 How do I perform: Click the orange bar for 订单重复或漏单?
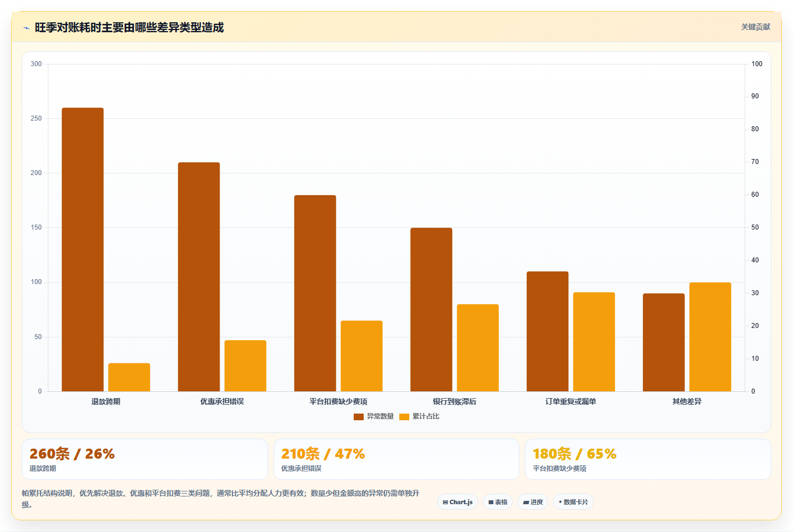(594, 342)
